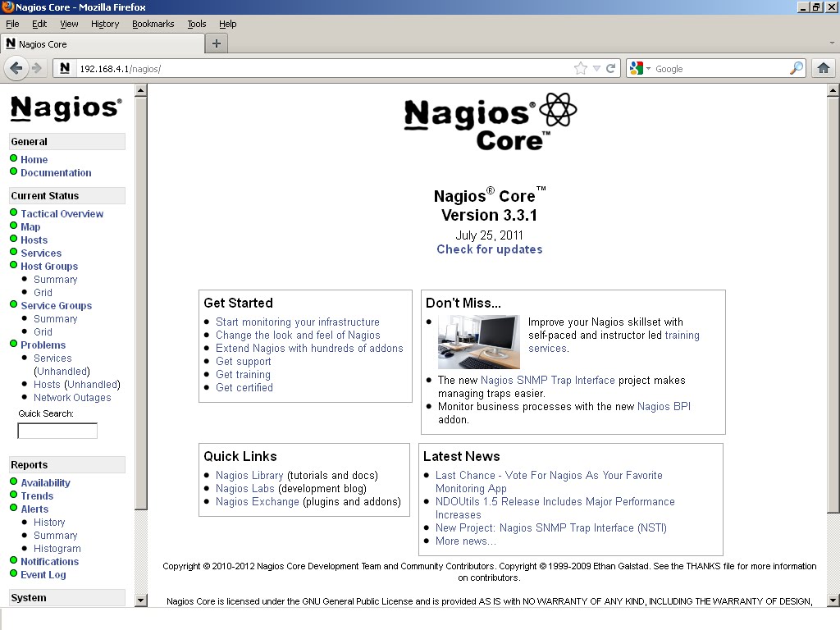Click the browser Back arrow button
This screenshot has width=840, height=630.
16,68
